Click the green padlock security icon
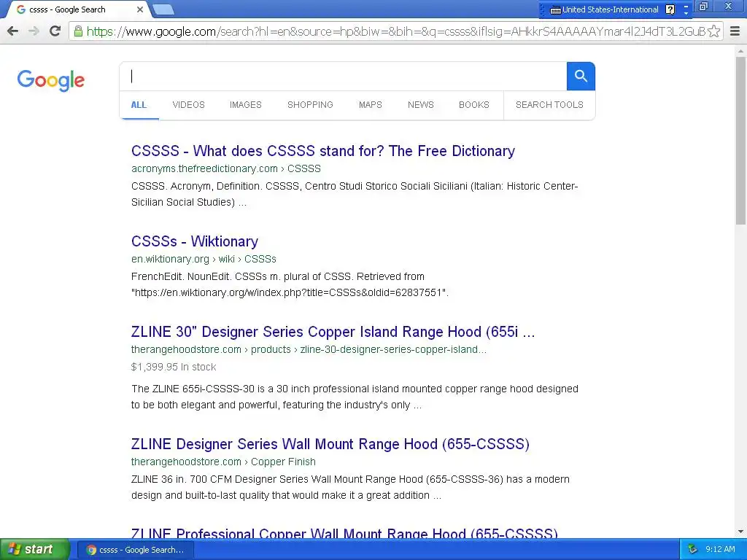This screenshot has height=560, width=747. point(78,31)
